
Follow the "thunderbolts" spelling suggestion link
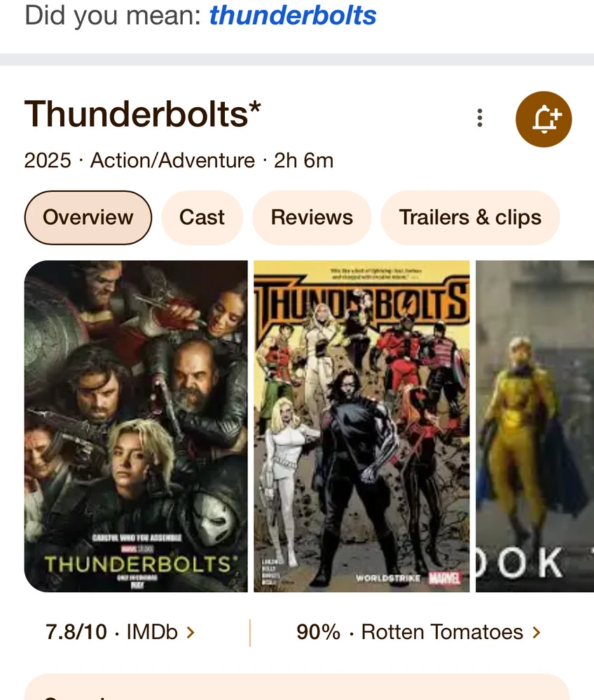coord(293,15)
